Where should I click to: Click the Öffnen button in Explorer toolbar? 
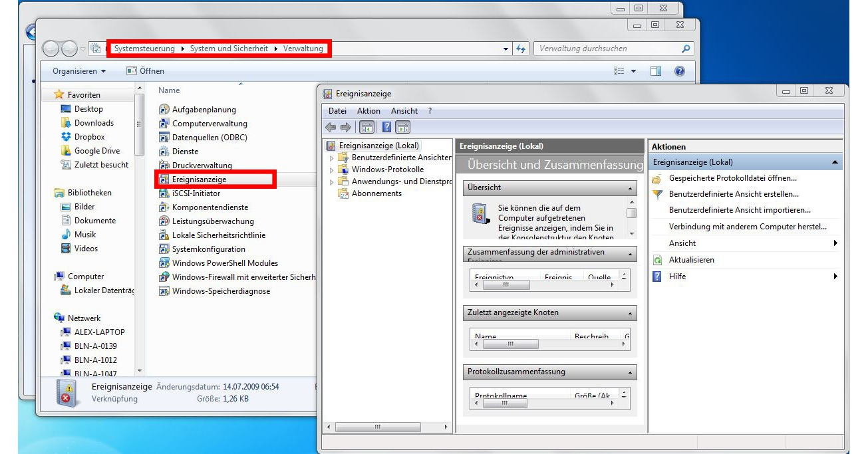coord(145,71)
